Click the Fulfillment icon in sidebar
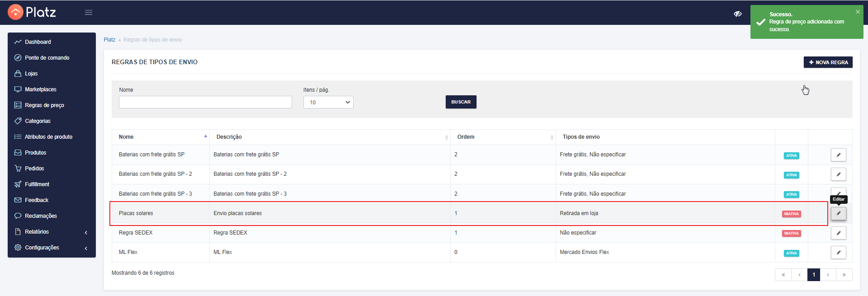 (x=18, y=184)
